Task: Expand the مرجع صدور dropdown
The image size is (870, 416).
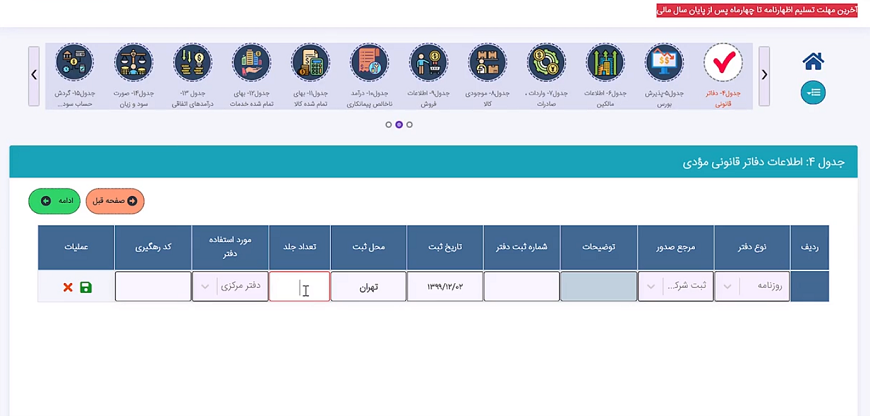Action: click(x=675, y=287)
